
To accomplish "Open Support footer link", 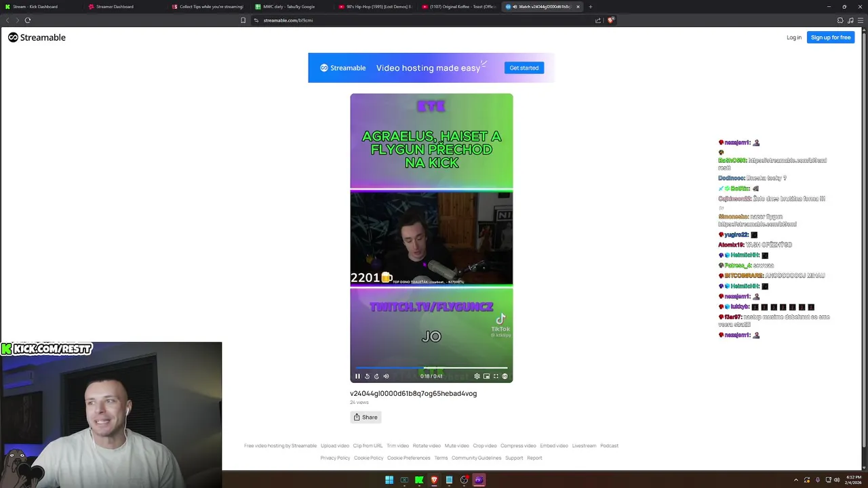I will pyautogui.click(x=514, y=458).
